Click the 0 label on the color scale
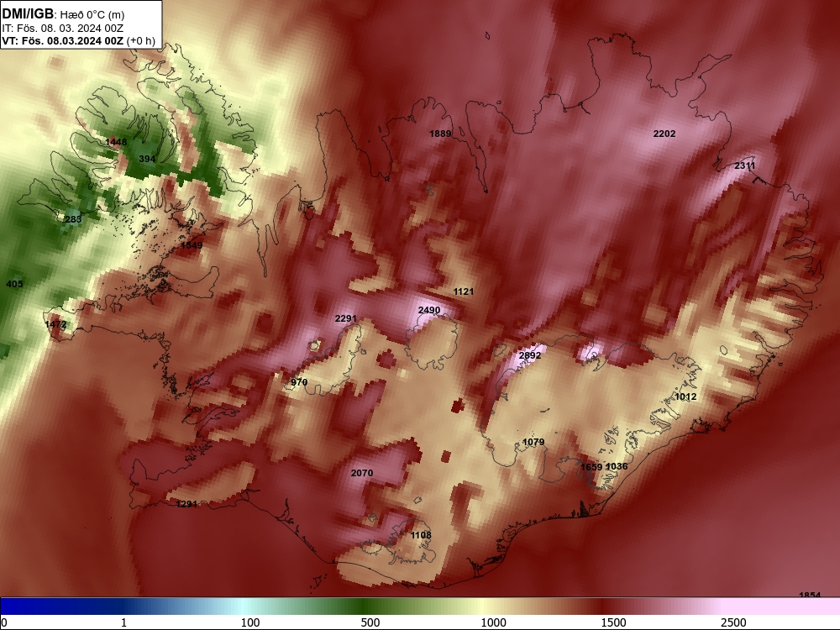 4,622
